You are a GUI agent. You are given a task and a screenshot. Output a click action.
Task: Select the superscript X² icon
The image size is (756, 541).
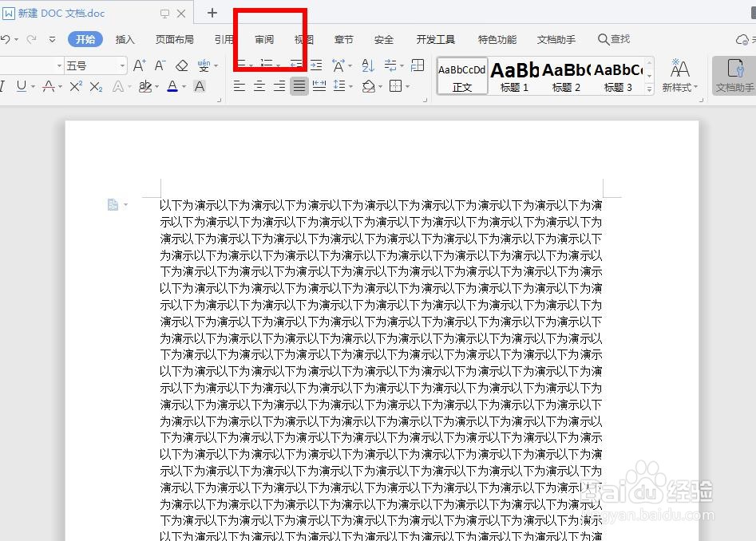(x=76, y=87)
